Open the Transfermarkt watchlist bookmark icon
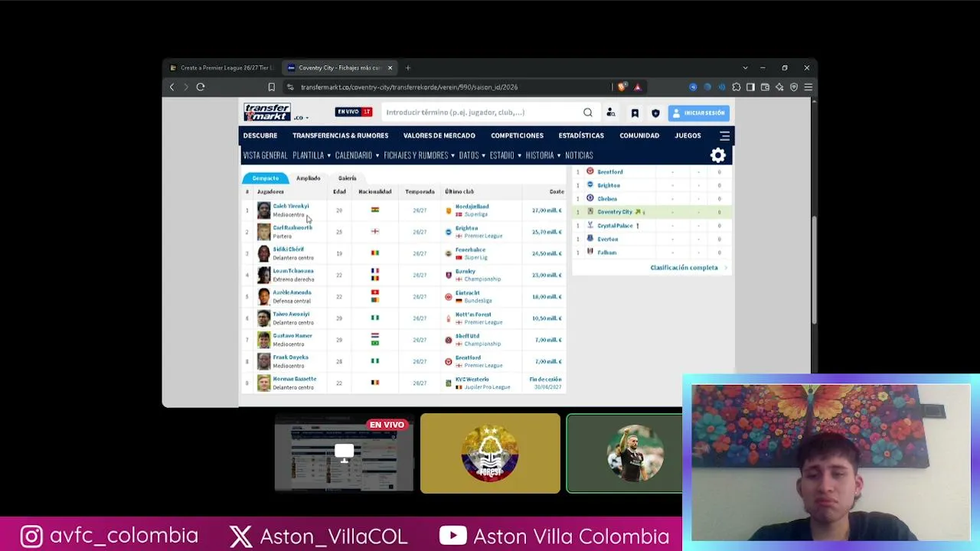This screenshot has height=551, width=980. tap(635, 113)
